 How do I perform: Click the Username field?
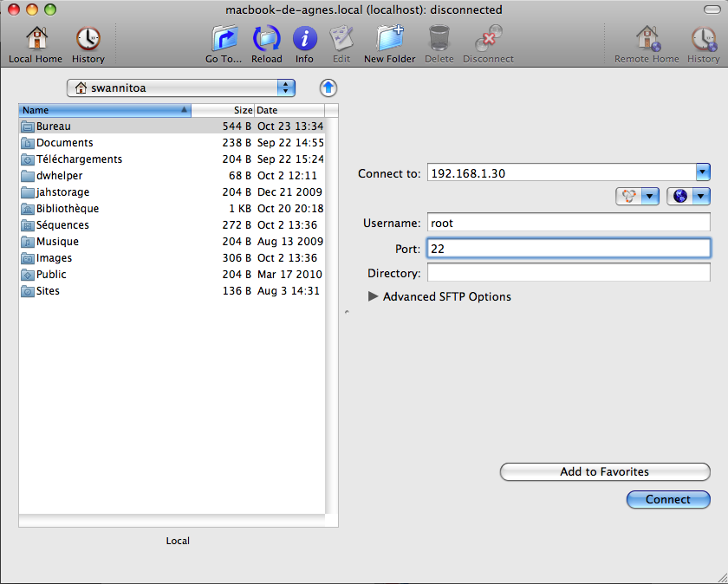[x=569, y=223]
